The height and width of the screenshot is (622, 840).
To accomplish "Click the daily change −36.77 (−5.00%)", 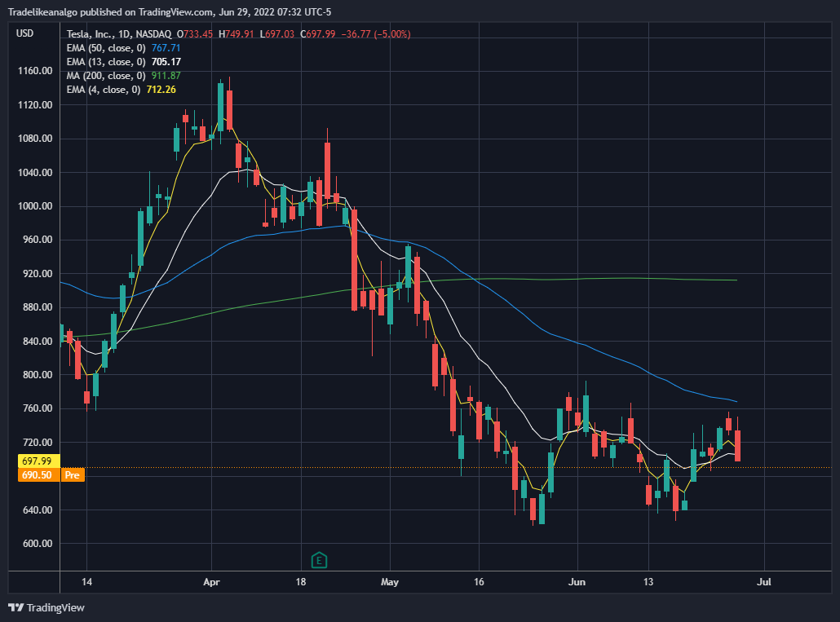I will (x=376, y=34).
